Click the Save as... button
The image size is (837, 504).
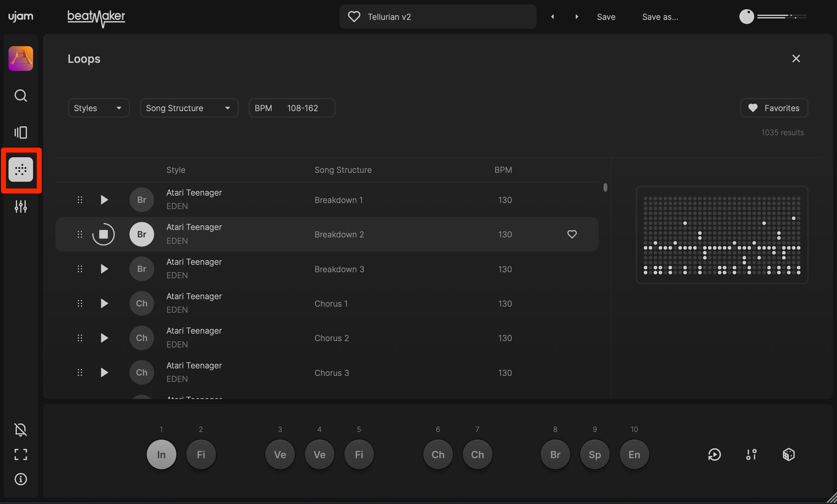[x=660, y=17]
